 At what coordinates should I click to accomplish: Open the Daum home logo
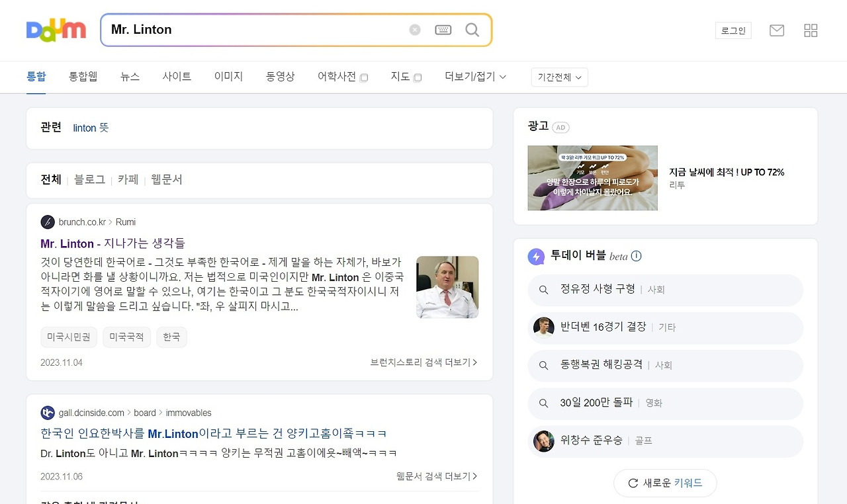point(56,30)
